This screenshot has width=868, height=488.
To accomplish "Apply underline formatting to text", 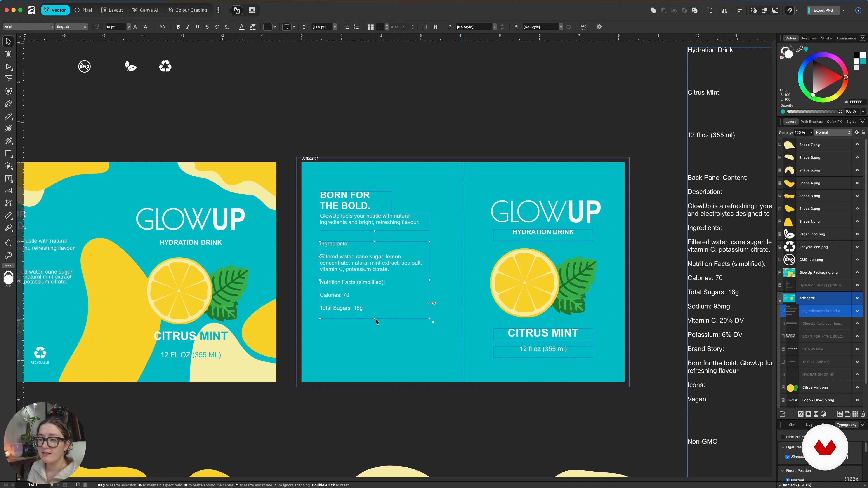I will pos(198,27).
